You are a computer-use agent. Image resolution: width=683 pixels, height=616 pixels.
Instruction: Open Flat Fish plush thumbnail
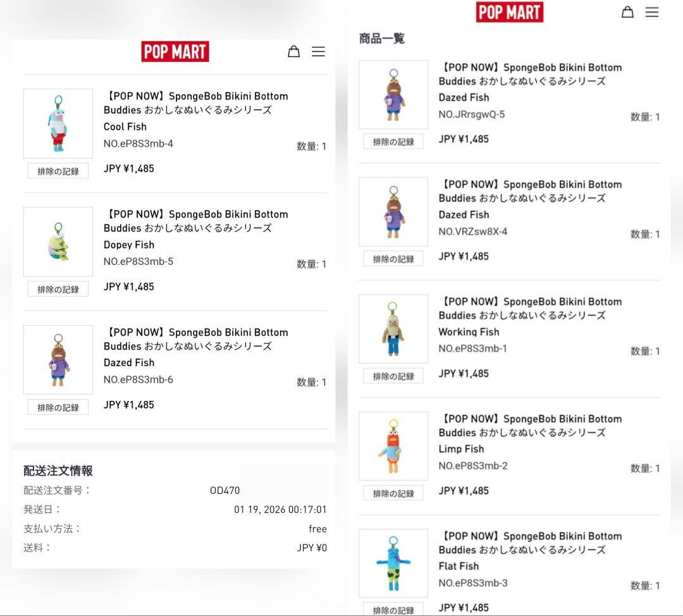pos(393,564)
